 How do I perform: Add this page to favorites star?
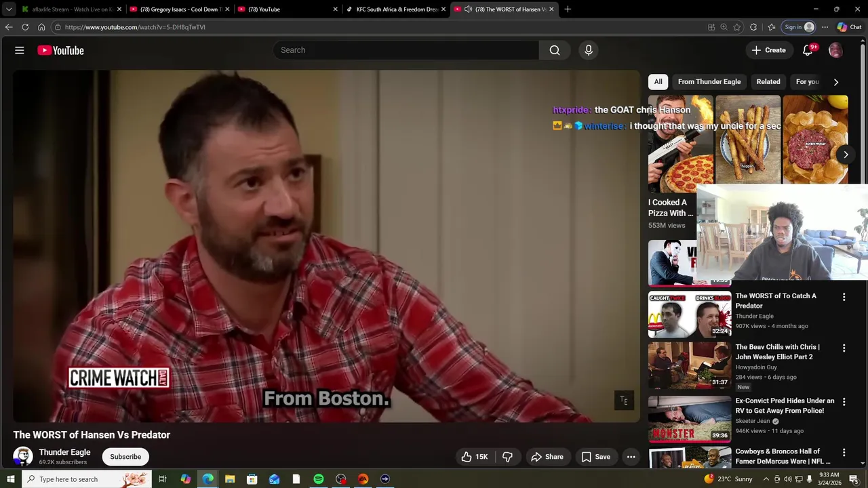tap(737, 27)
